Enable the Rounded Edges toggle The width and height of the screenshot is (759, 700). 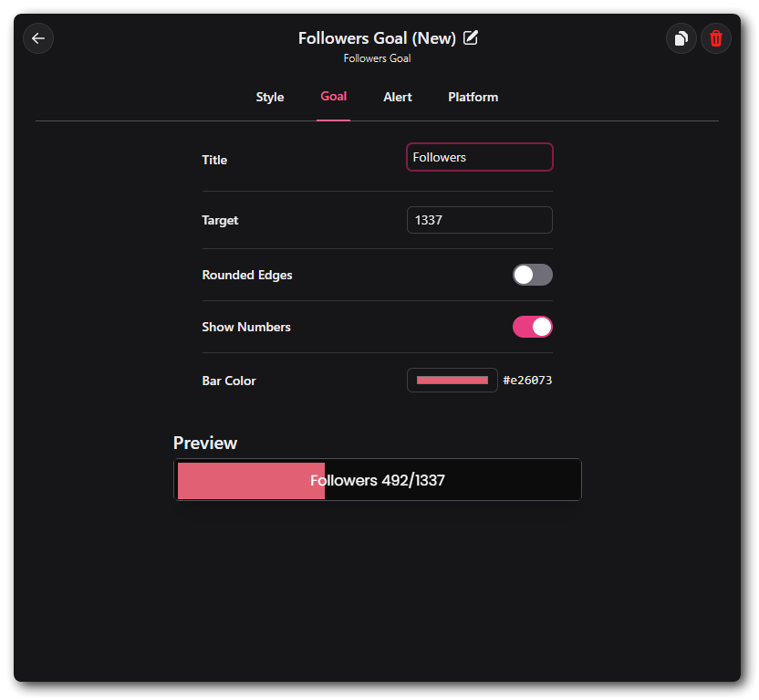(532, 275)
